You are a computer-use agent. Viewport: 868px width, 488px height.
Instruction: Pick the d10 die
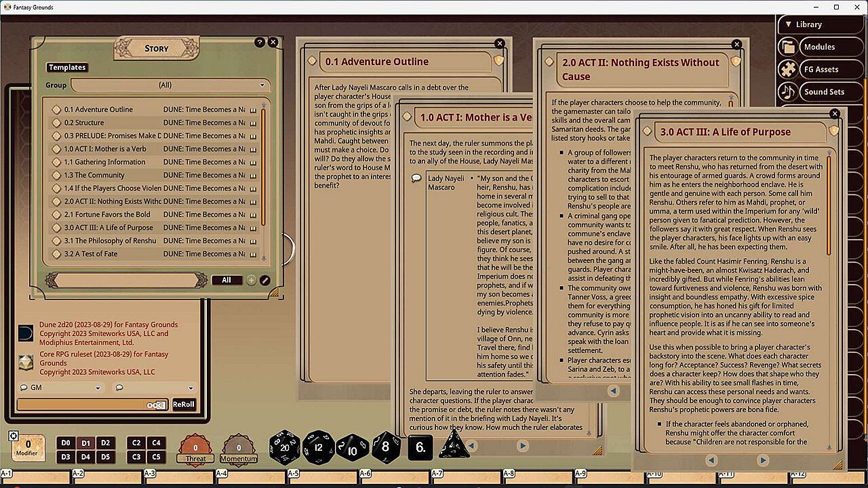352,447
